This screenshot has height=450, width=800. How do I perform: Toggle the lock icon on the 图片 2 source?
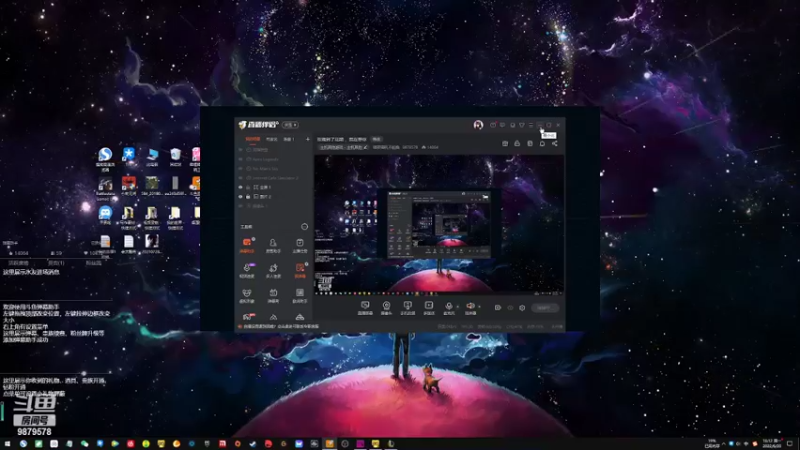tap(248, 196)
